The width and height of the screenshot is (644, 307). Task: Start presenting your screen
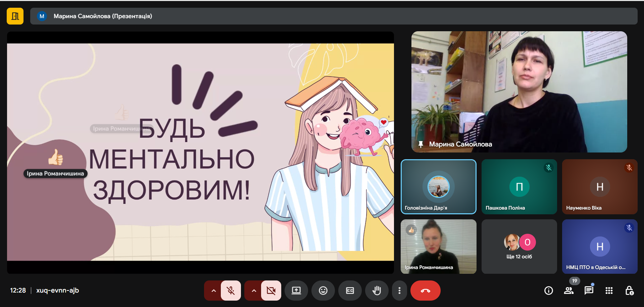(296, 291)
